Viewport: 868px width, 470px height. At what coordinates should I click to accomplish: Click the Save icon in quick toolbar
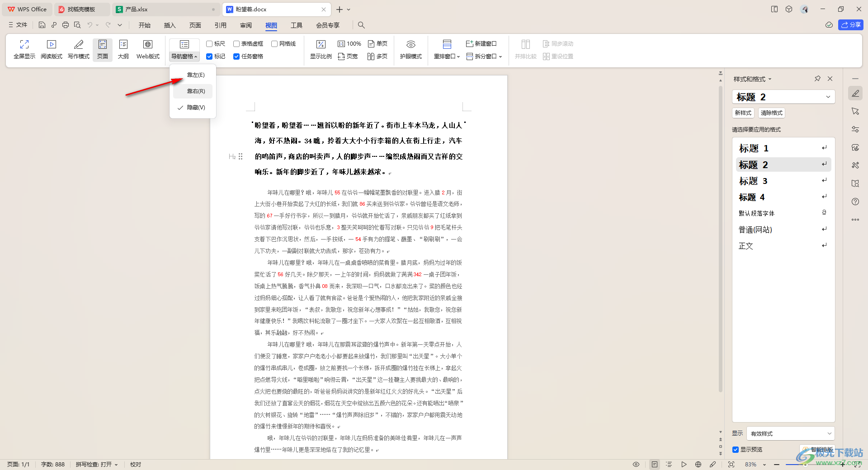click(x=42, y=25)
